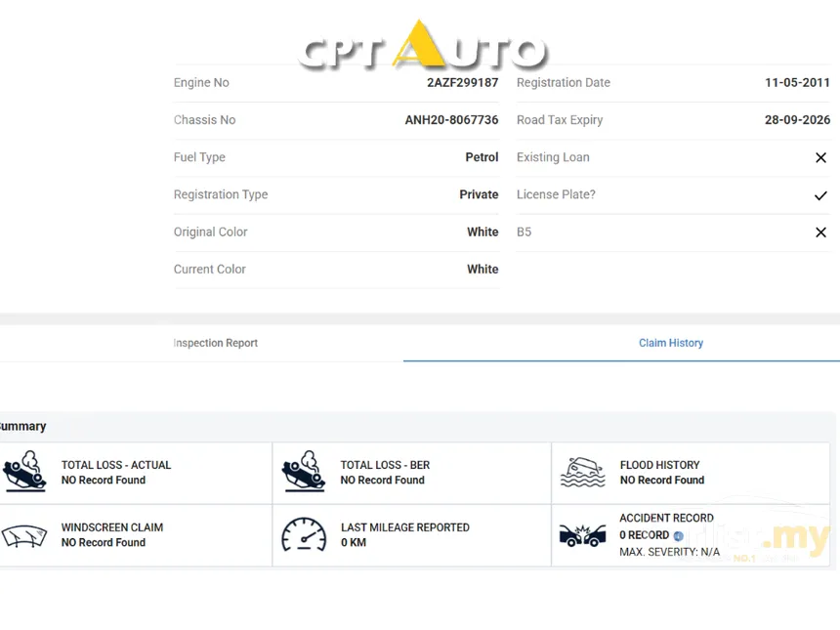Screen dimensions: 840x630
Task: Click the Total Loss Actual overturned car icon
Action: pos(24,472)
